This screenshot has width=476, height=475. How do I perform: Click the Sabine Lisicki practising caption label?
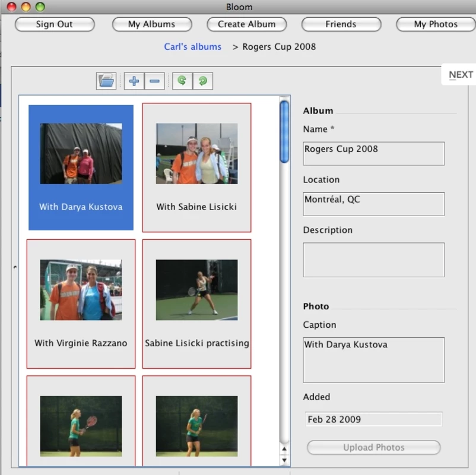tap(196, 343)
